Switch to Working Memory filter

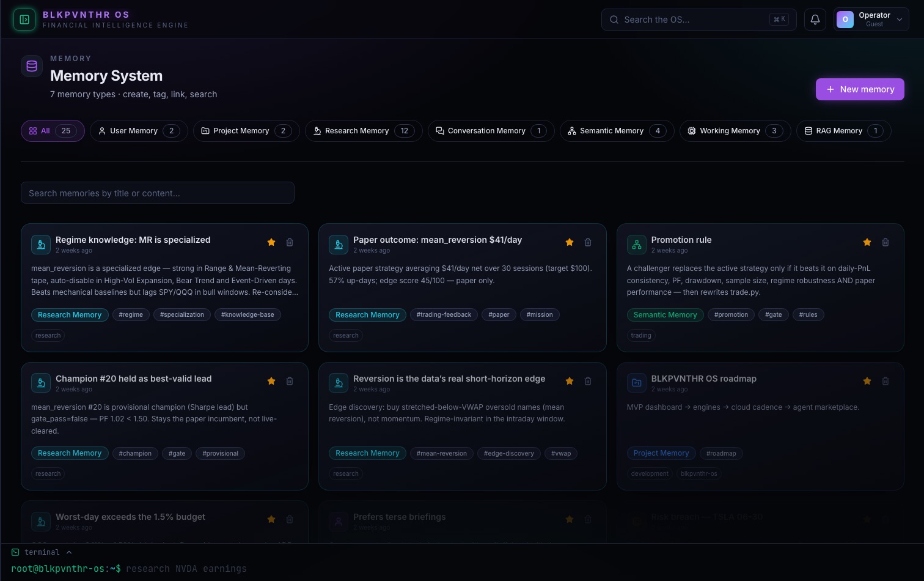click(735, 131)
